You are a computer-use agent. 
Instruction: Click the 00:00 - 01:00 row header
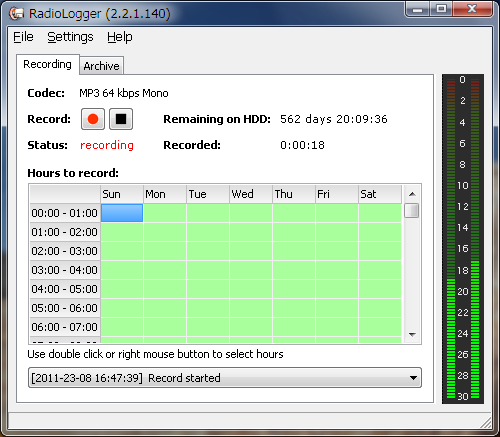[65, 213]
